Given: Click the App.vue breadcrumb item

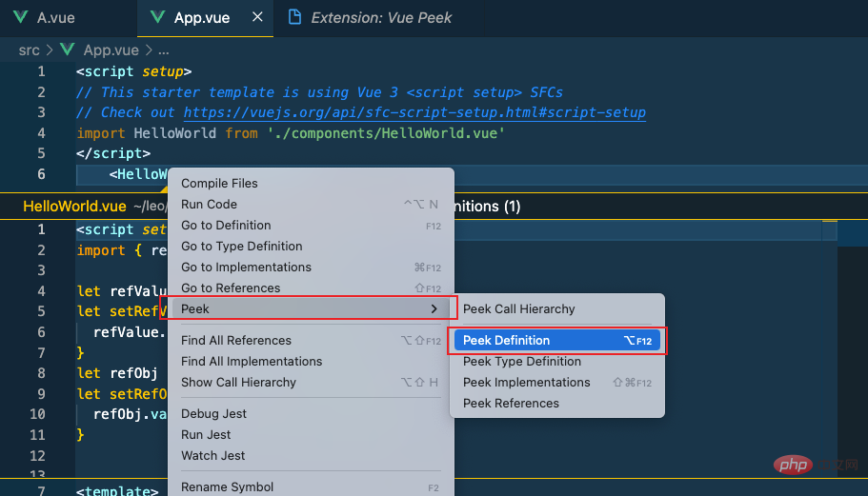Looking at the screenshot, I should (x=111, y=50).
